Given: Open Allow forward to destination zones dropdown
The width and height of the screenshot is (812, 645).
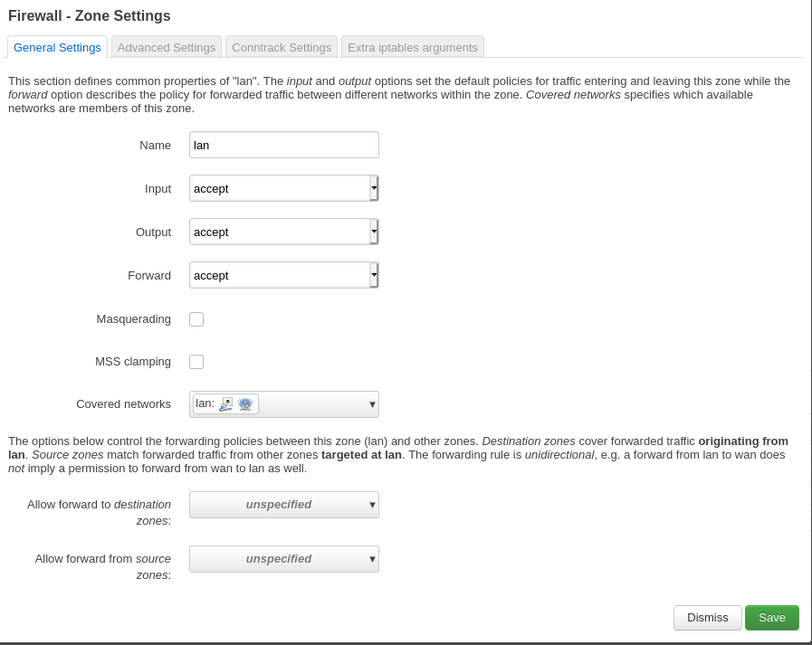Looking at the screenshot, I should coord(283,505).
